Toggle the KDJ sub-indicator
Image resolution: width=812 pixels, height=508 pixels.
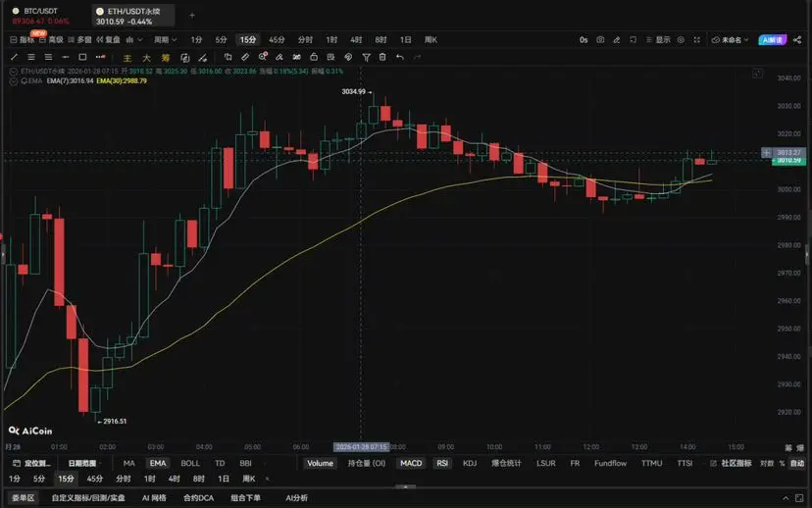[470, 463]
